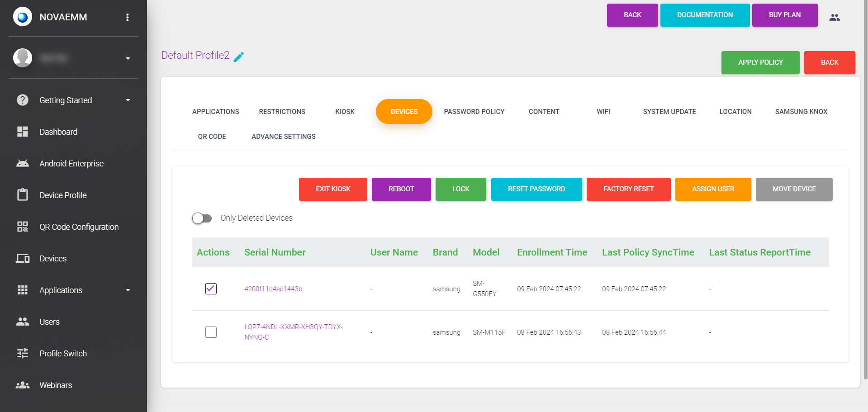
Task: Click the Serial Number column header
Action: 275,252
